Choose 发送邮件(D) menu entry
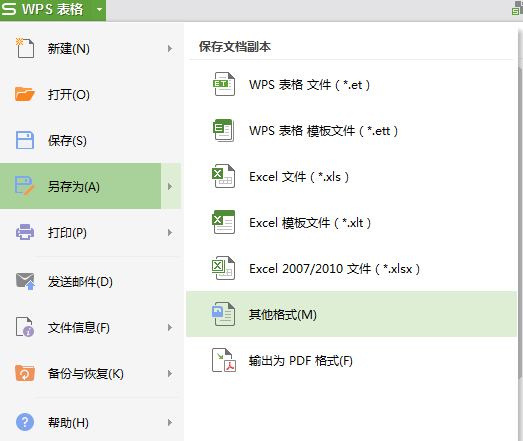This screenshot has height=441, width=523. (91, 282)
